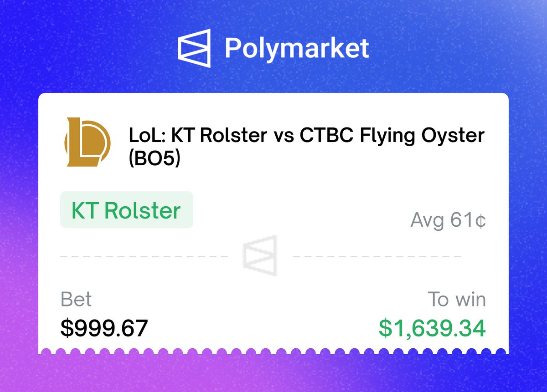Viewport: 547px width, 392px height.
Task: Click the scalloped bottom edge of the ticket
Action: point(273,351)
